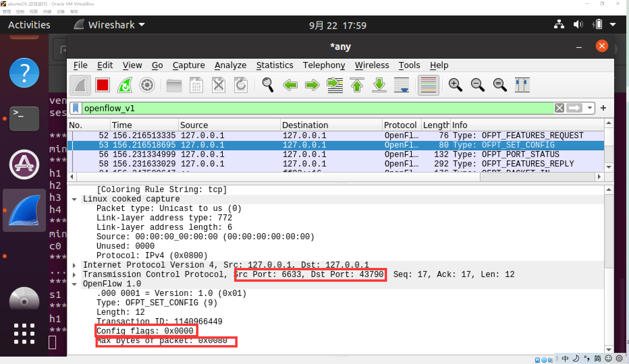The width and height of the screenshot is (629, 364).
Task: Start capturing packets with shark fin icon
Action: (x=80, y=85)
